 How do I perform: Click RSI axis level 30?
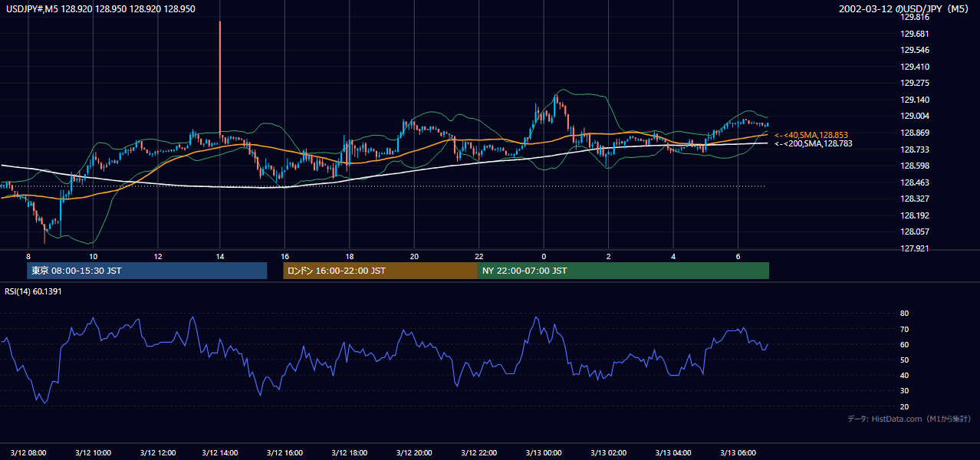(x=904, y=390)
